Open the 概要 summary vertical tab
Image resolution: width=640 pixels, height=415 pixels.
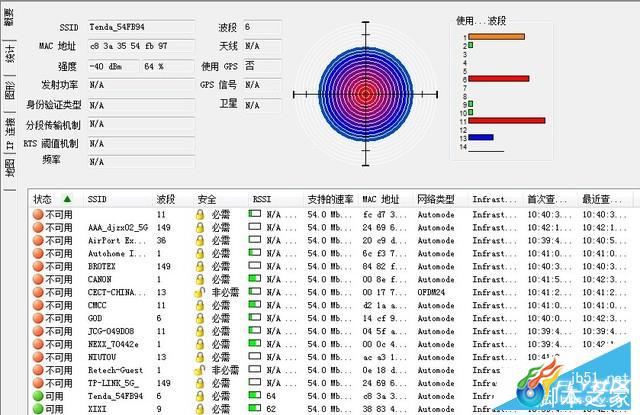pyautogui.click(x=9, y=19)
